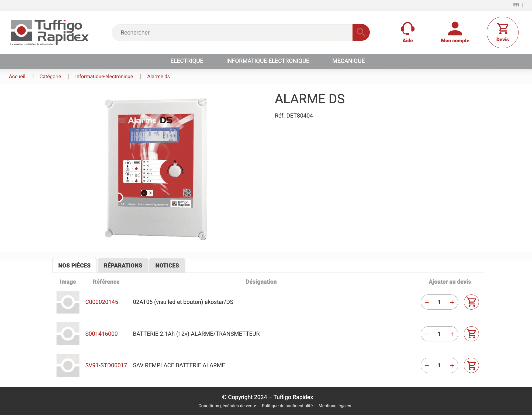Add the 12v battery to quote via cart icon

click(x=471, y=334)
